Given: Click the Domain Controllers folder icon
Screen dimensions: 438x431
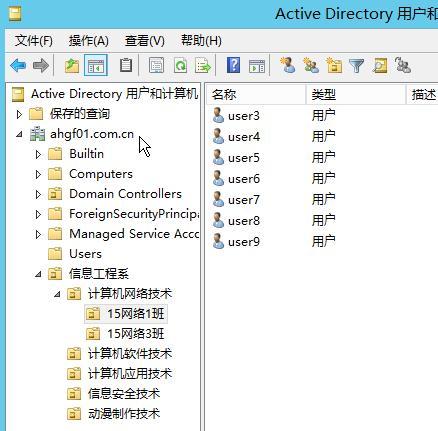Looking at the screenshot, I should [x=55, y=194].
